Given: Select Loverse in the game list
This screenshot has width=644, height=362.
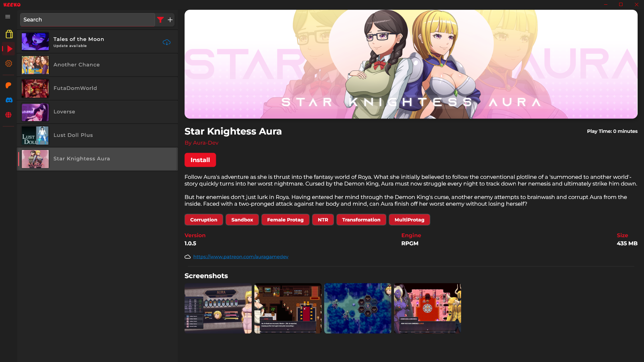Looking at the screenshot, I should (97, 112).
